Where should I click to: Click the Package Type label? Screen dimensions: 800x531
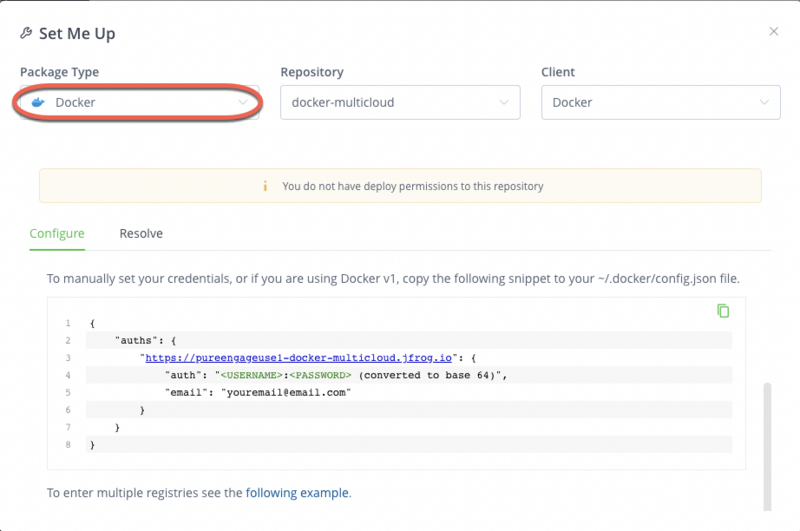pyautogui.click(x=60, y=72)
